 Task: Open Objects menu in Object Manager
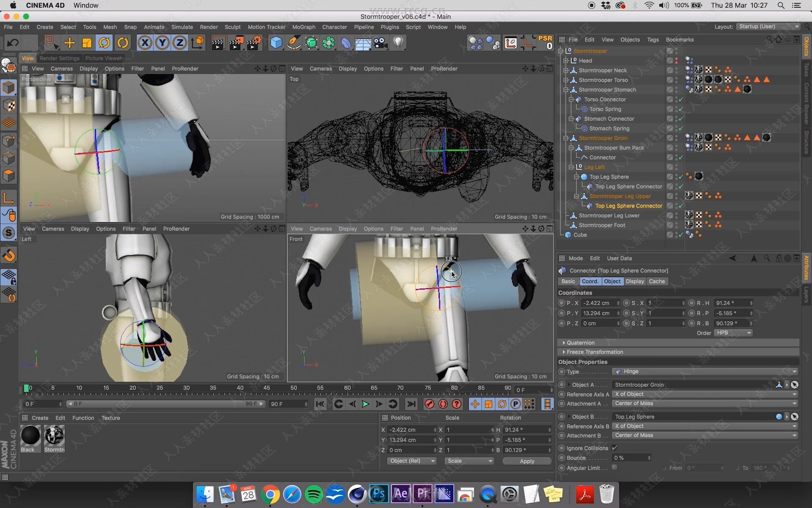coord(630,39)
